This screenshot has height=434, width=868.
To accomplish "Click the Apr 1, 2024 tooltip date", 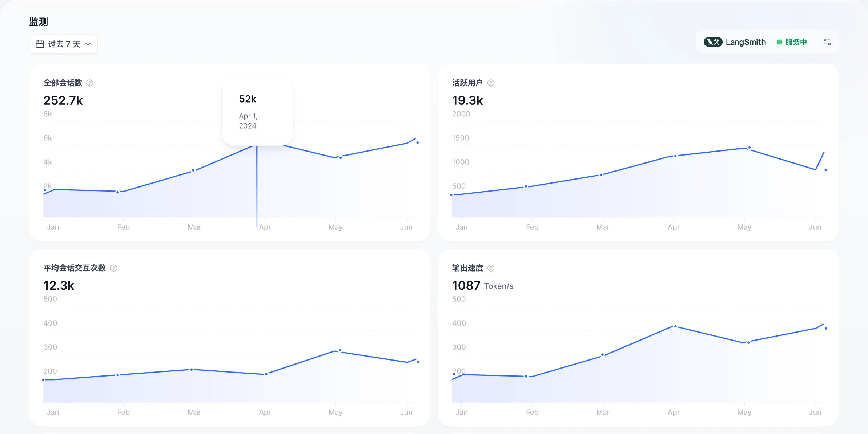I will tap(248, 121).
